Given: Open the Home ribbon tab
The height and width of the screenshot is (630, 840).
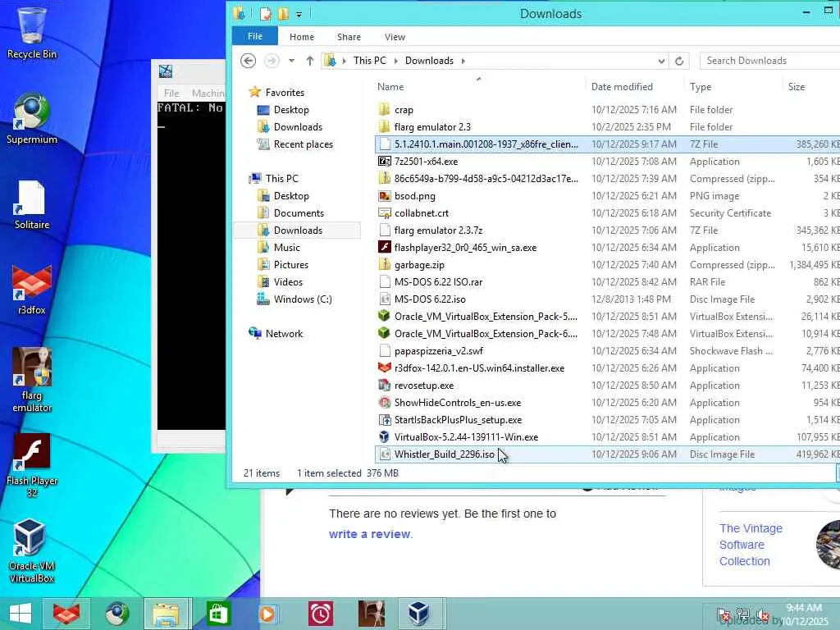Looking at the screenshot, I should coord(302,37).
